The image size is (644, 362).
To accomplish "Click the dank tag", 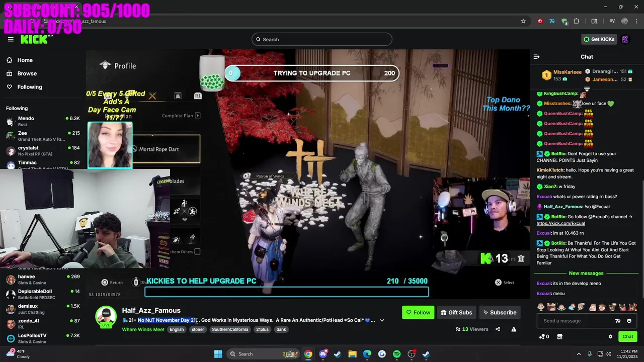I will coord(281,329).
